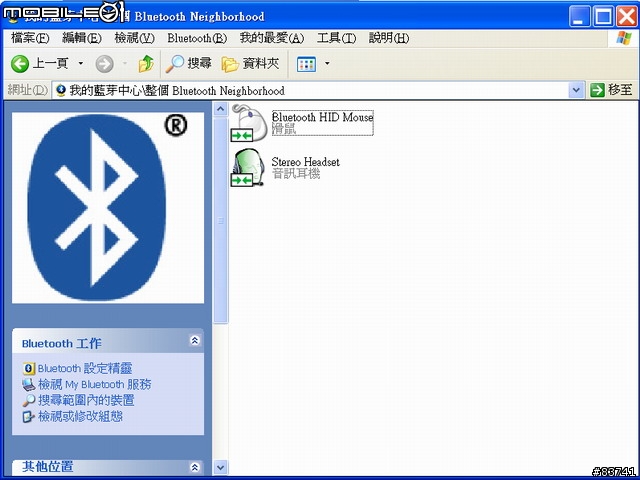The image size is (640, 480).
Task: Click the Bluetooth HID Mouse label
Action: tap(322, 118)
